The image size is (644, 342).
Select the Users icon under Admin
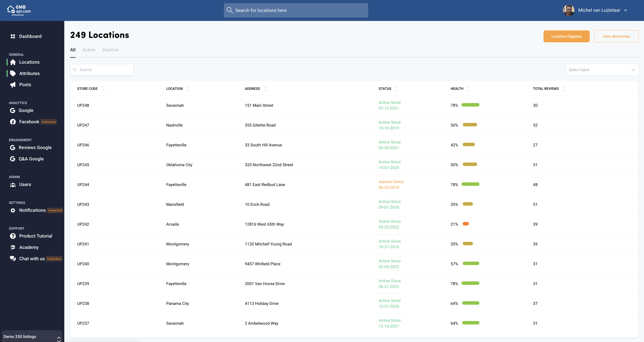pyautogui.click(x=13, y=184)
